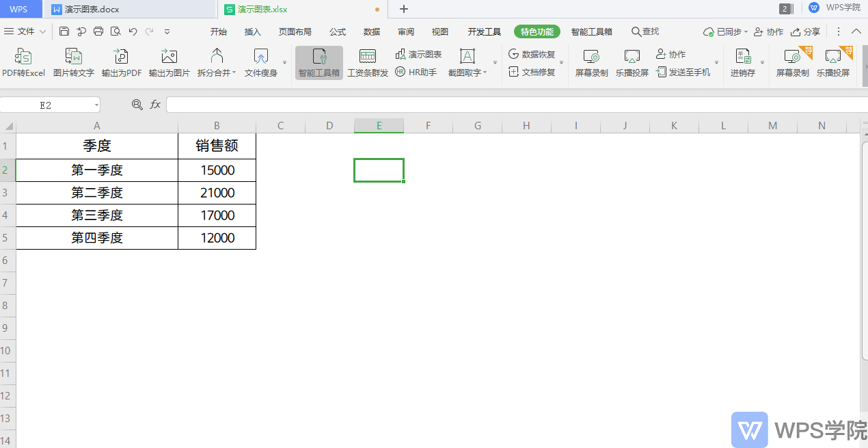Click the zoom magnifier beside fx
Image resolution: width=868 pixels, height=448 pixels.
click(x=137, y=105)
